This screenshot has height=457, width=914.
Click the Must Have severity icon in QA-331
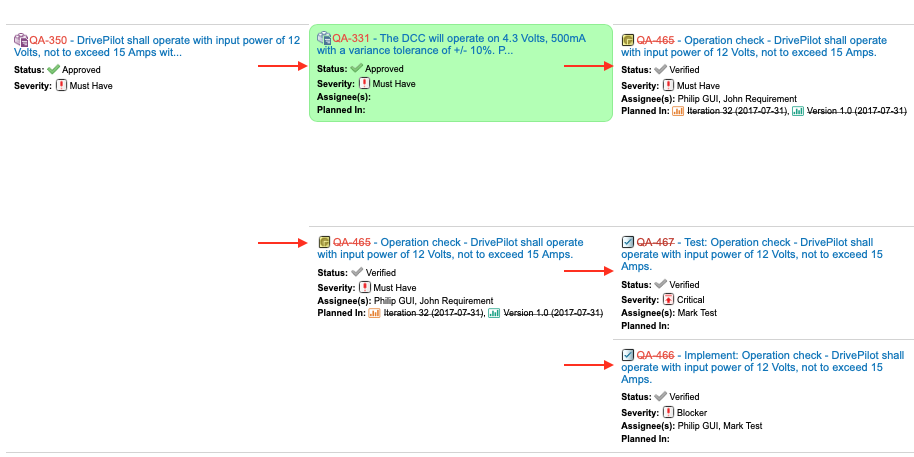pos(364,84)
